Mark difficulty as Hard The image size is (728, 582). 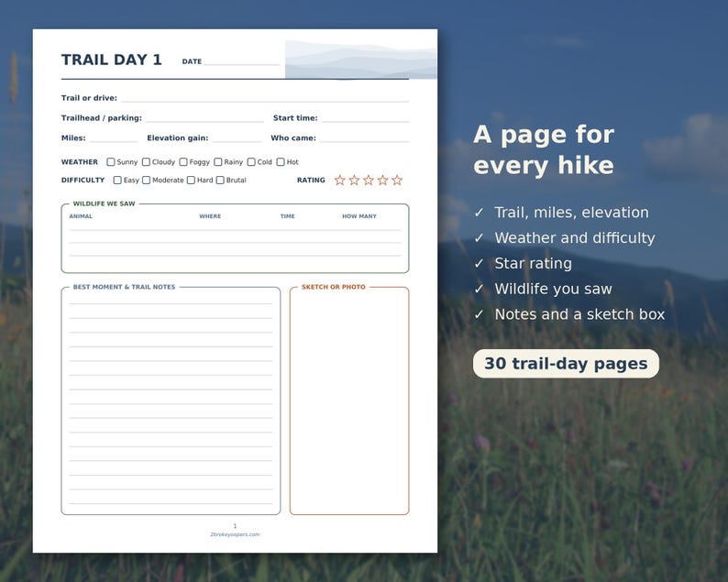191,180
